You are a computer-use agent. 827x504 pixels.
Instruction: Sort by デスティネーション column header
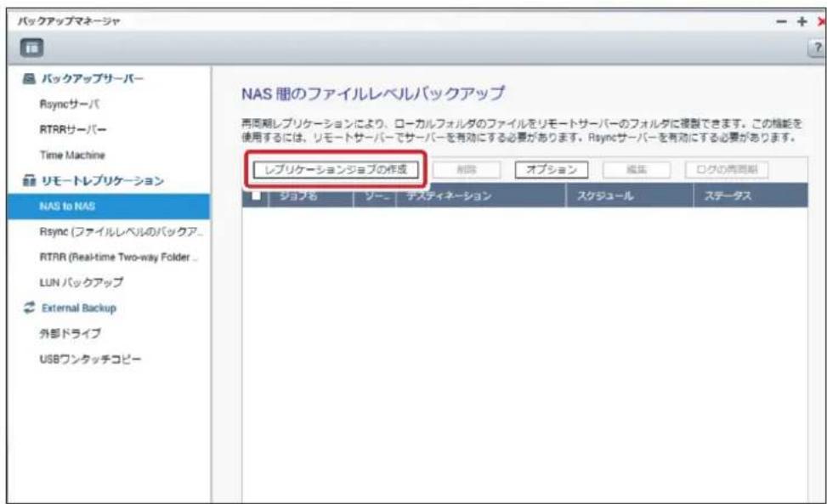pyautogui.click(x=480, y=195)
